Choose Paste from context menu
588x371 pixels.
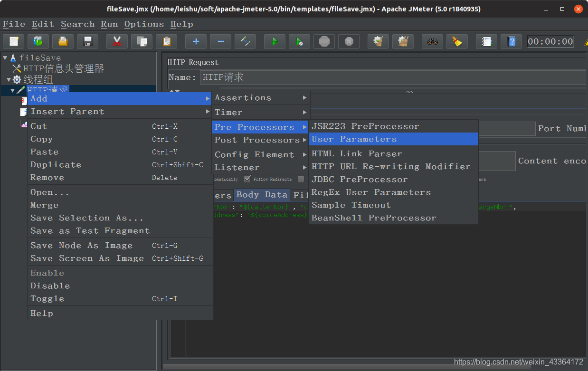(x=120, y=152)
